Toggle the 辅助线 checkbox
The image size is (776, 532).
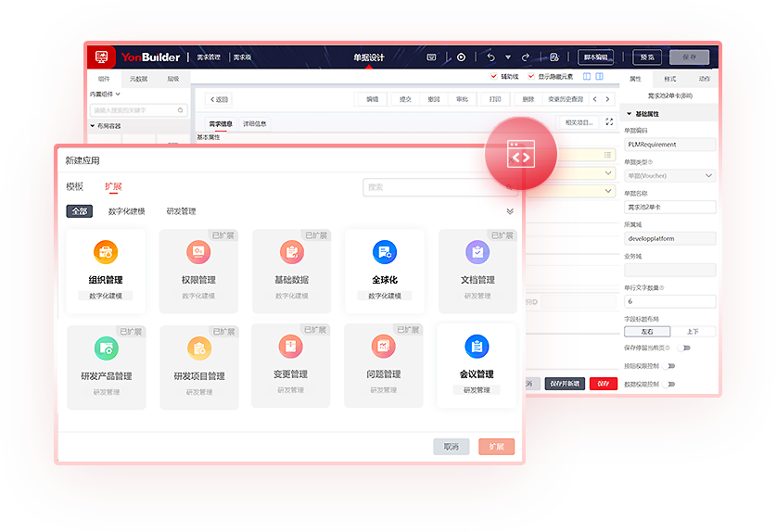click(493, 77)
